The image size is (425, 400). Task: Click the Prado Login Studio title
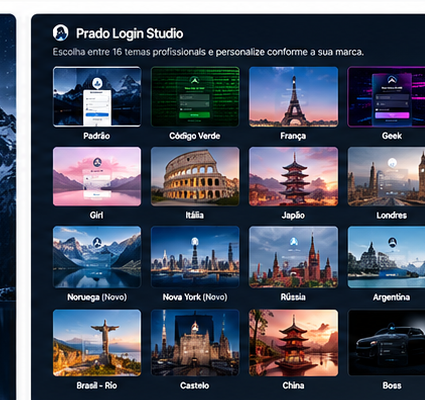point(130,34)
